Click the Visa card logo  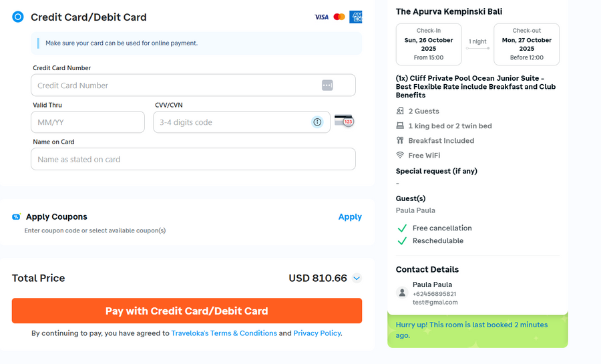pos(322,17)
